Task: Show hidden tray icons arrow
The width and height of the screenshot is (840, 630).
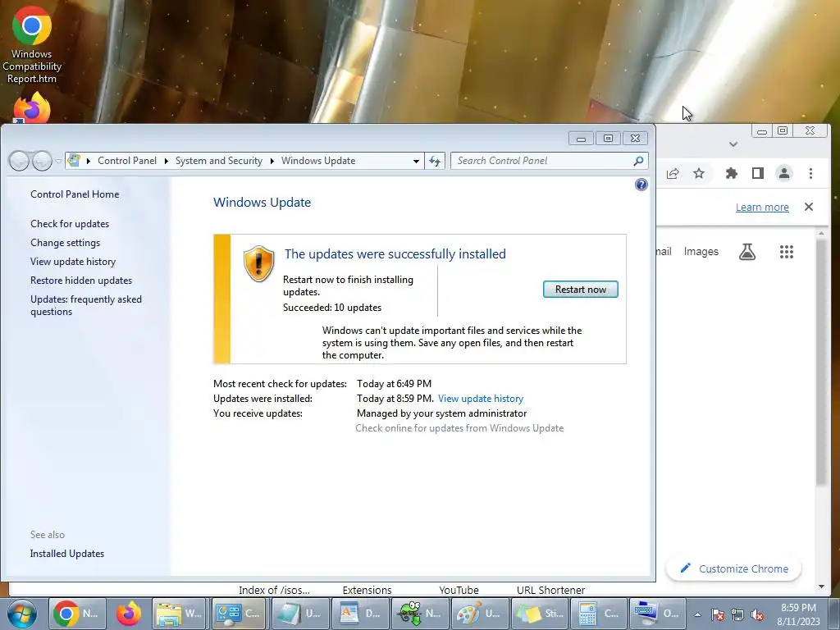Action: pos(697,615)
